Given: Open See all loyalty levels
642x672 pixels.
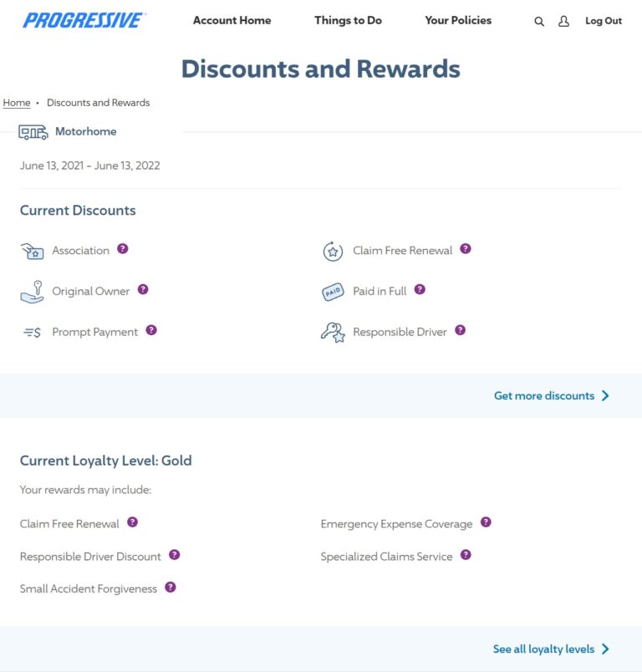Looking at the screenshot, I should (551, 649).
